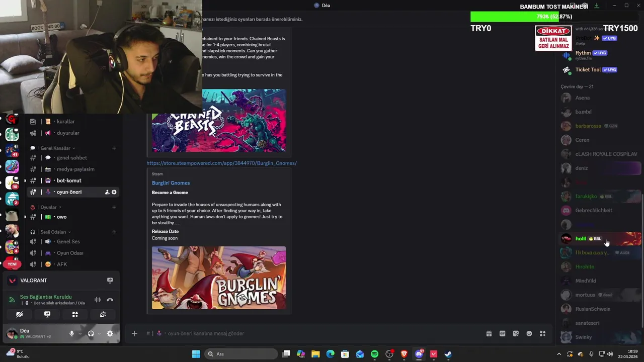This screenshot has height=362, width=644.
Task: Turn on camera in voice panel
Action: click(x=20, y=314)
